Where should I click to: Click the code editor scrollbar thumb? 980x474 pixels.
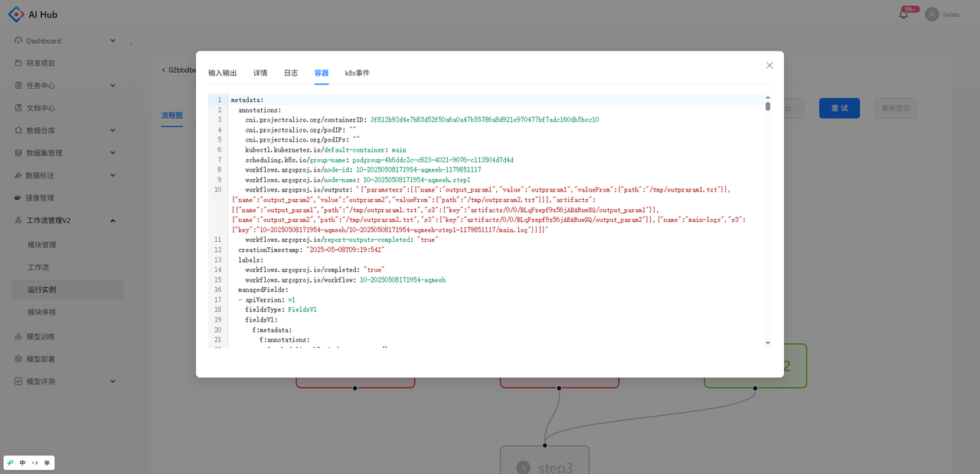[x=768, y=106]
